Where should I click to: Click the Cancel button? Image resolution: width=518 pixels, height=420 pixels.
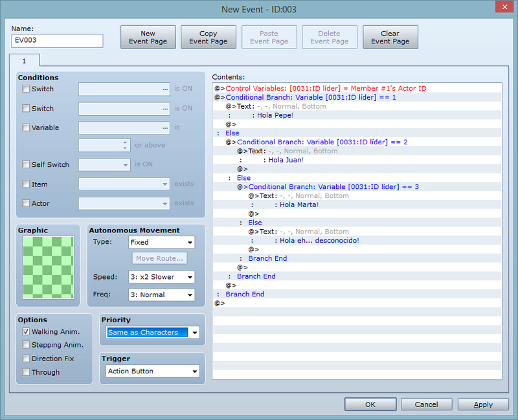427,404
